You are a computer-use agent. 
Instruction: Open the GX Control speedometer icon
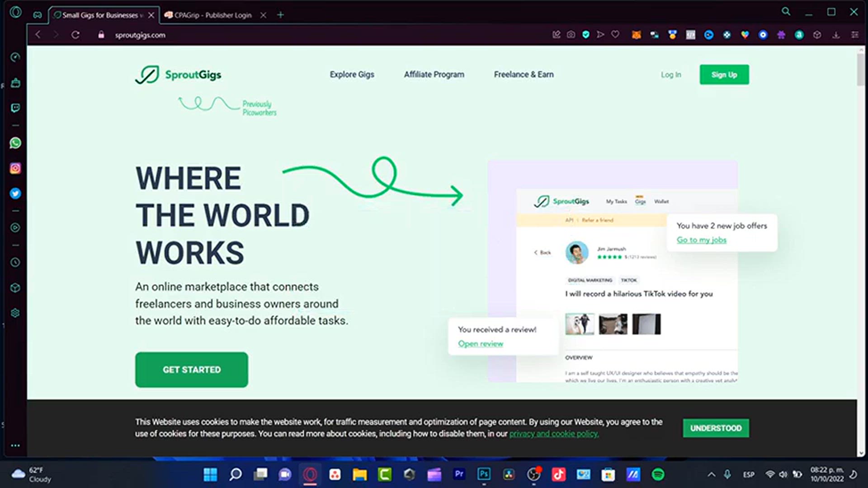pos(15,57)
